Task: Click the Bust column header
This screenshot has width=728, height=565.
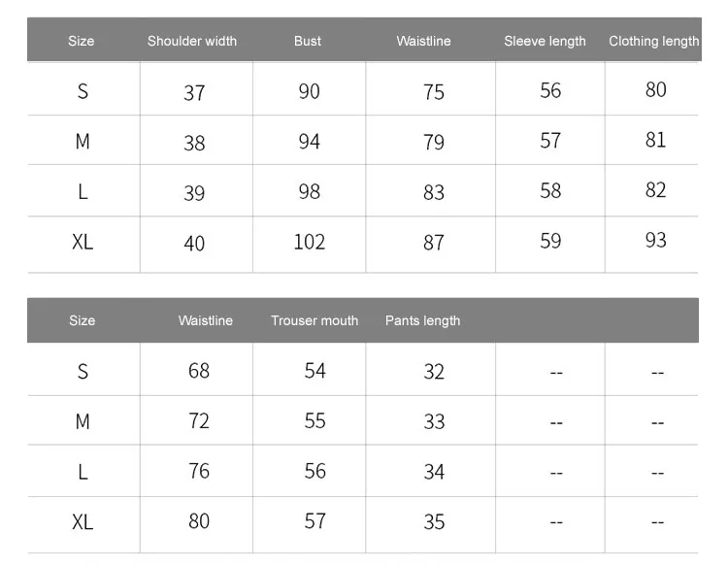Action: pyautogui.click(x=308, y=41)
